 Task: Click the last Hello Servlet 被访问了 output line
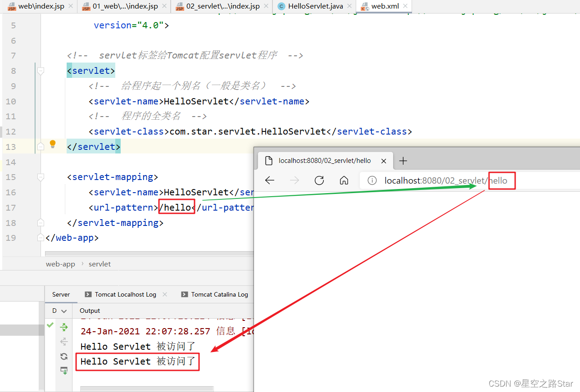tap(138, 361)
